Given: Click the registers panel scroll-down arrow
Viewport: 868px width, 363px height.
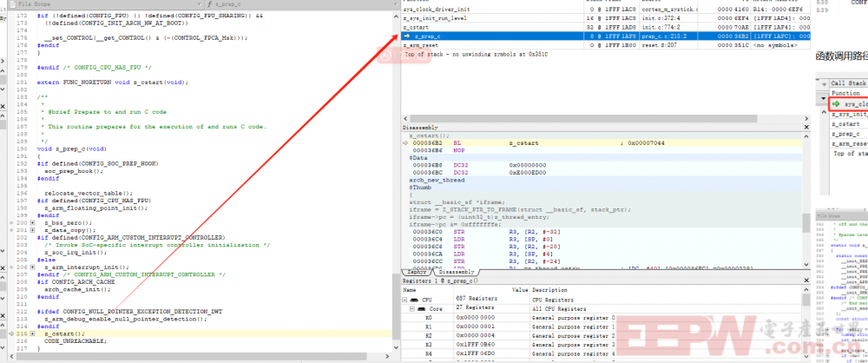Looking at the screenshot, I should click(806, 354).
